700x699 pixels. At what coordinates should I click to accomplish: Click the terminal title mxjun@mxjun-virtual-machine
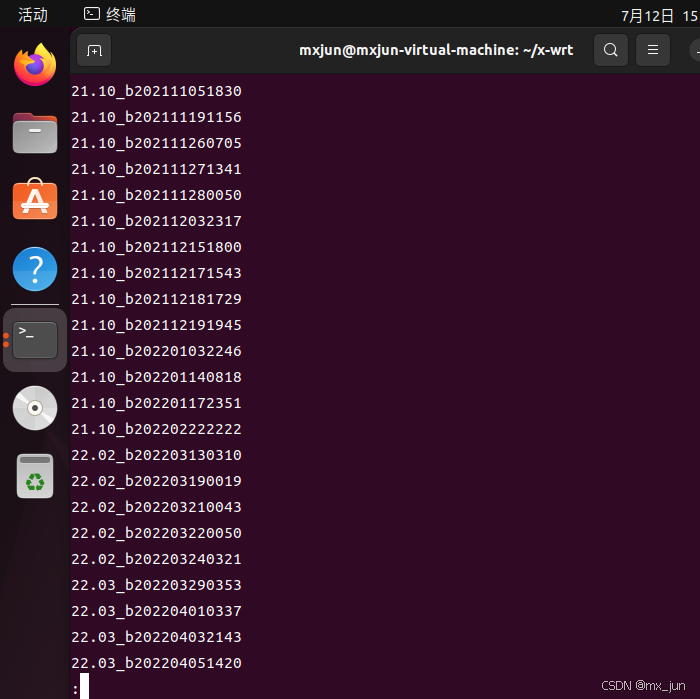[436, 50]
